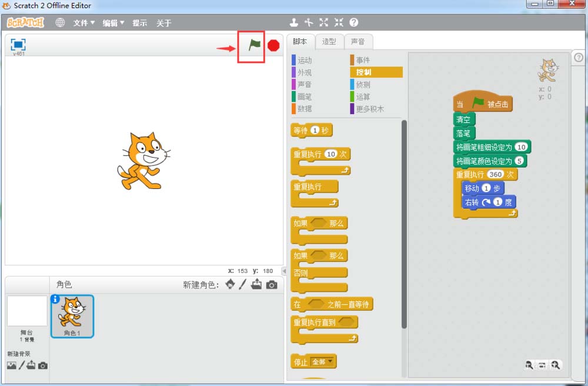Screen dimensions: 588x386
Task: Select the 声音 sound block category
Action: pos(302,84)
